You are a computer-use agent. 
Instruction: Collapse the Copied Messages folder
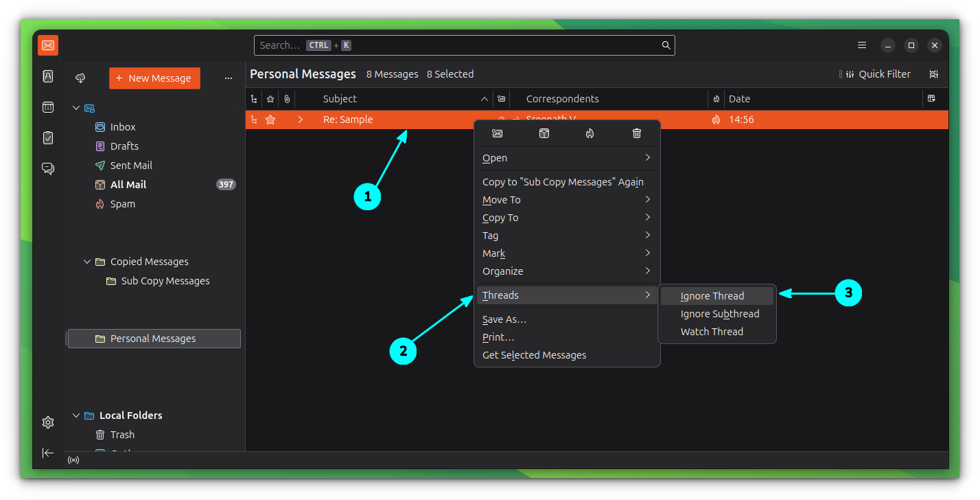click(x=87, y=262)
